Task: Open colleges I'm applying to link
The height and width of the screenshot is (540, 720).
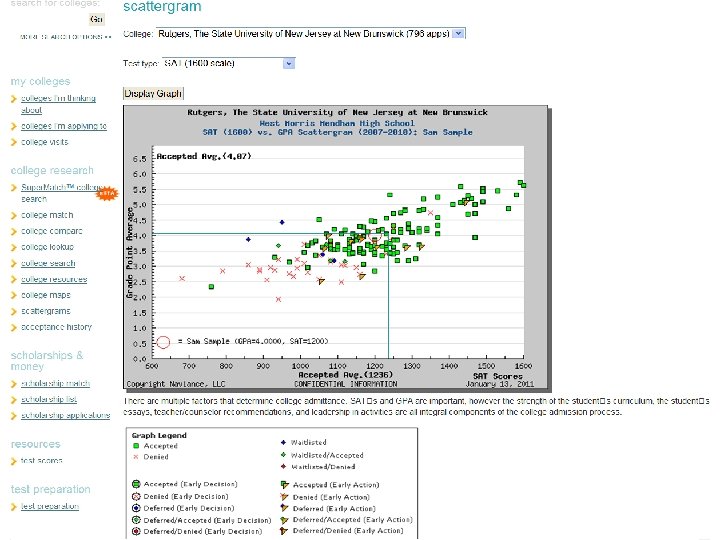Action: (64, 126)
